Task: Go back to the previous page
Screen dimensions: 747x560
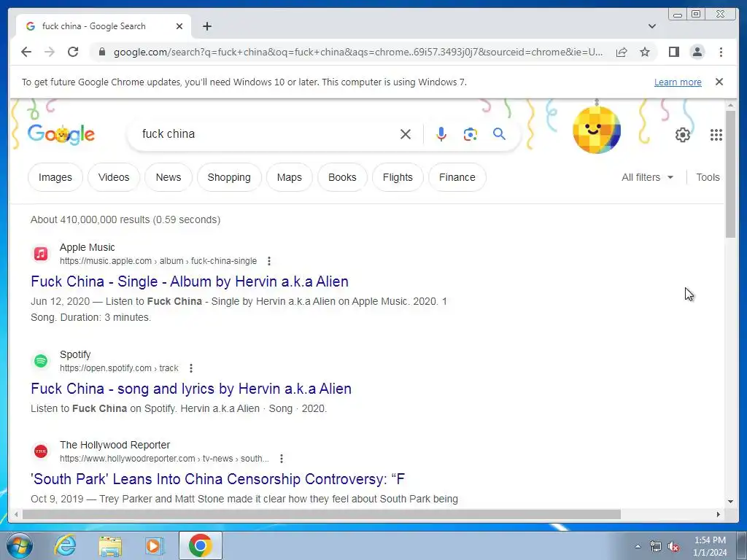Action: tap(26, 52)
